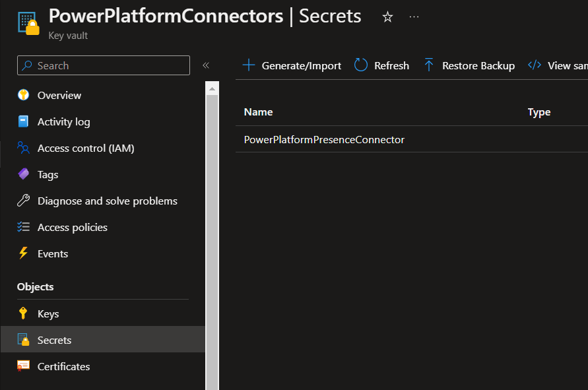Screen dimensions: 588x390
Task: Refresh the secrets list
Action: (x=381, y=65)
